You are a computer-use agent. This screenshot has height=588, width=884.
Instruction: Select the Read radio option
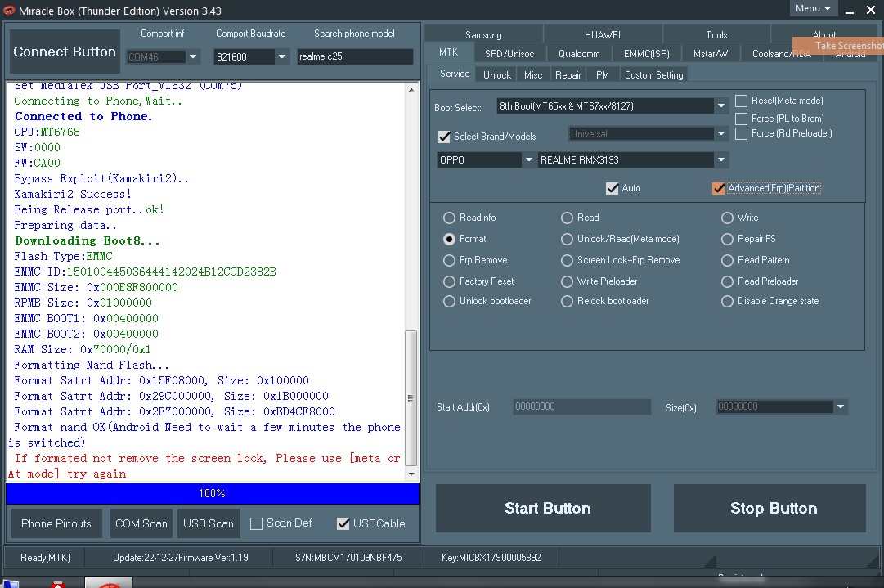coord(568,218)
